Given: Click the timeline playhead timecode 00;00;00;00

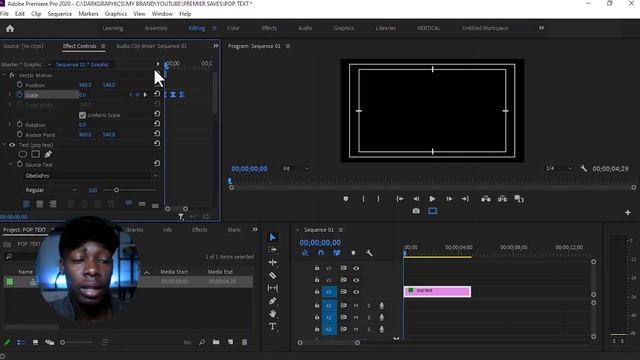Looking at the screenshot, I should [x=320, y=242].
